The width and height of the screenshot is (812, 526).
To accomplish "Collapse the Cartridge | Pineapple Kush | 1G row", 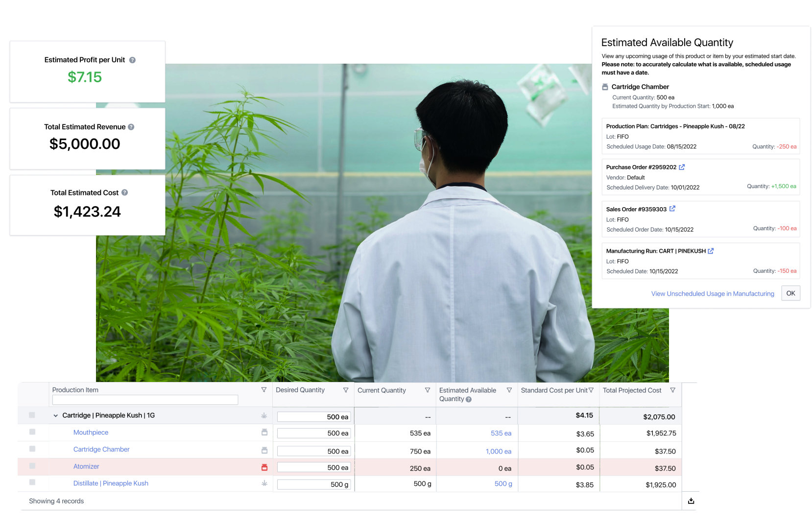I will pyautogui.click(x=56, y=416).
